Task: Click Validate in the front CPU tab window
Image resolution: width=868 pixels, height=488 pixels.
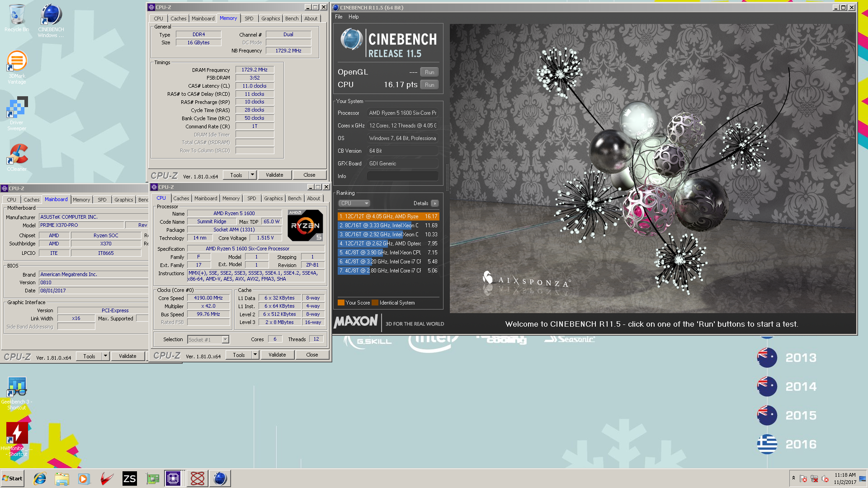Action: click(277, 355)
